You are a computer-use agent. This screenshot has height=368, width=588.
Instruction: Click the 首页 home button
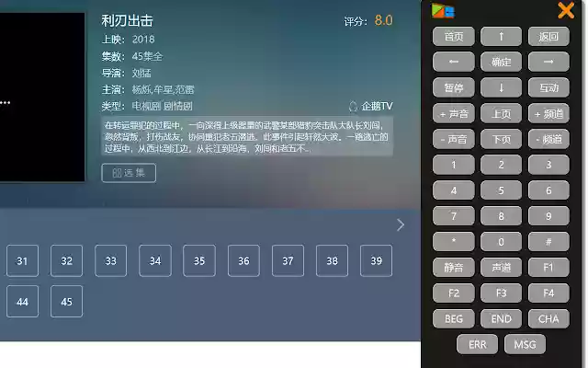[453, 37]
